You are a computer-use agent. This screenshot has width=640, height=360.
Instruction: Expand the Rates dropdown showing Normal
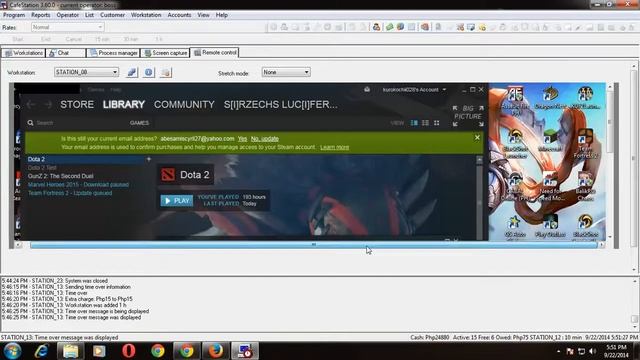pyautogui.click(x=68, y=27)
